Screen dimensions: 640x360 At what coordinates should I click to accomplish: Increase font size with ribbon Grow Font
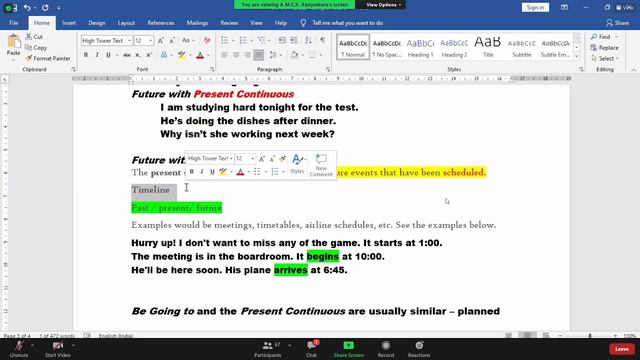[x=161, y=40]
